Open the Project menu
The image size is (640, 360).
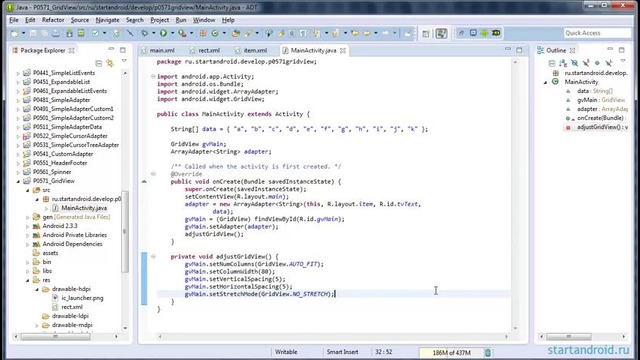tap(160, 20)
